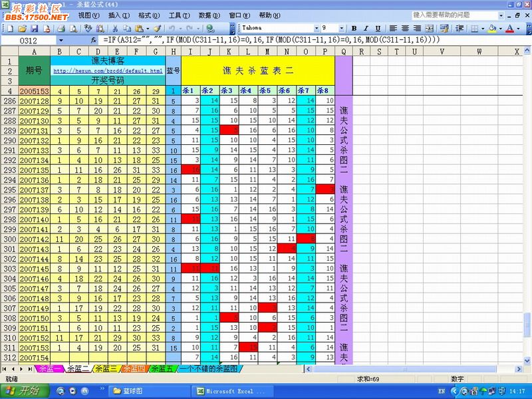Screen dimensions: 532x399
Task: Expand the Tahoma font name dropdown
Action: pos(317,28)
